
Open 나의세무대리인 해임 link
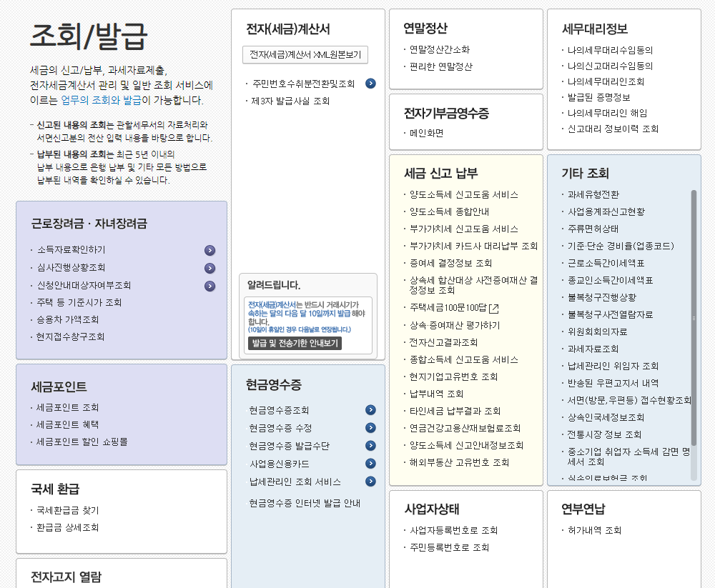(x=607, y=113)
